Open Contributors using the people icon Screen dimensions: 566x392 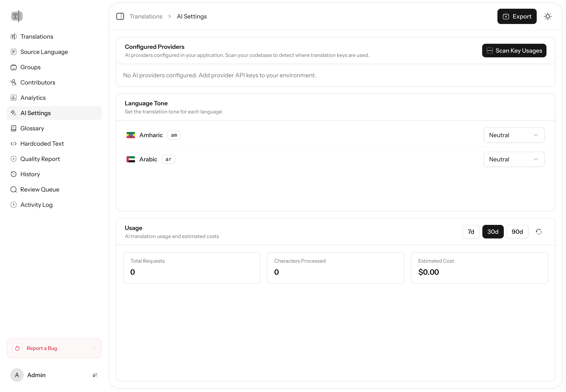pos(14,82)
